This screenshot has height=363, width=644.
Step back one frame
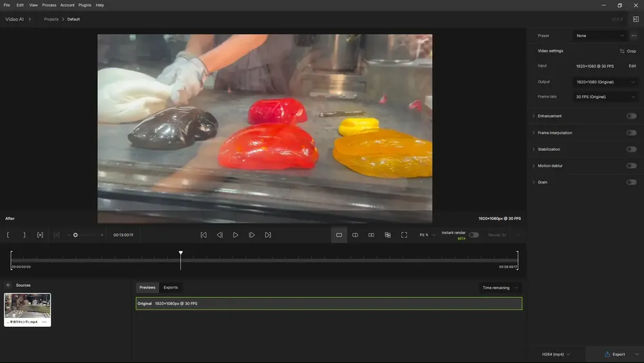220,235
